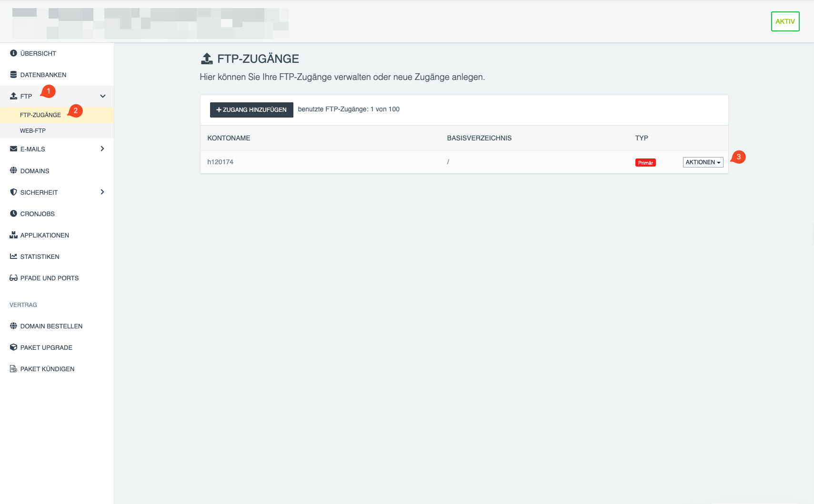This screenshot has height=504, width=814.
Task: Click the info icon next to Übersicht
Action: (13, 53)
